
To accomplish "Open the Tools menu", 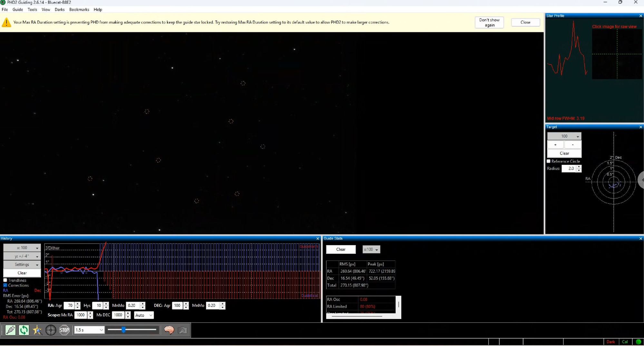I will pos(32,9).
